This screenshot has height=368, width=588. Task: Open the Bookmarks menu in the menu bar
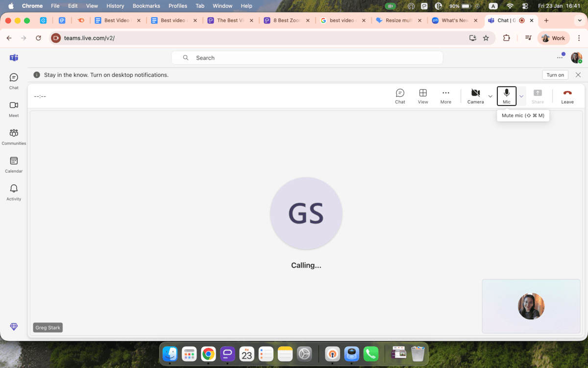[146, 5]
